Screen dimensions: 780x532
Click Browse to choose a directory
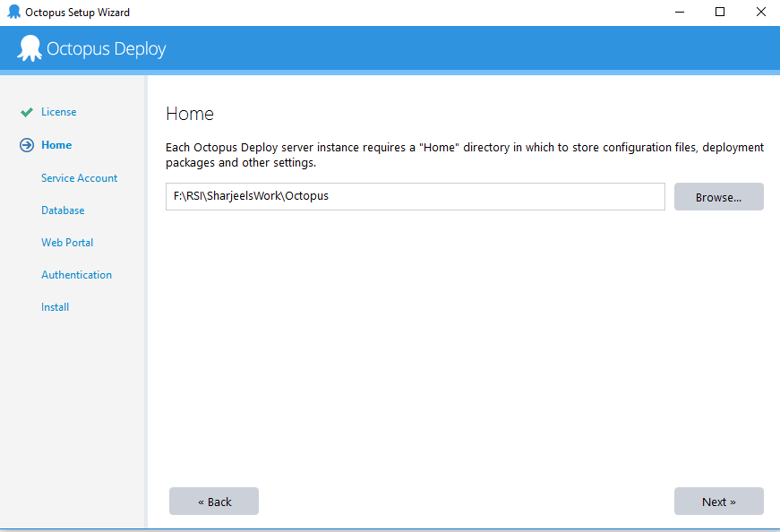719,196
